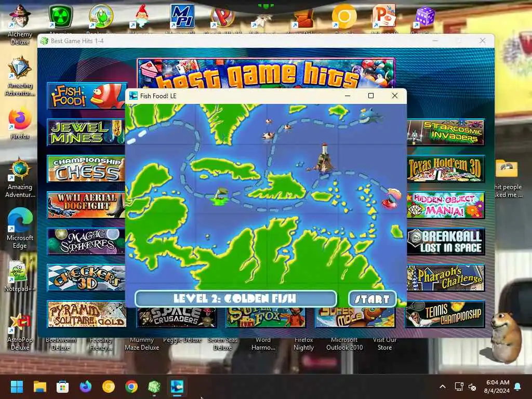
Task: Open Starcosmic Invaders game tile
Action: click(446, 132)
